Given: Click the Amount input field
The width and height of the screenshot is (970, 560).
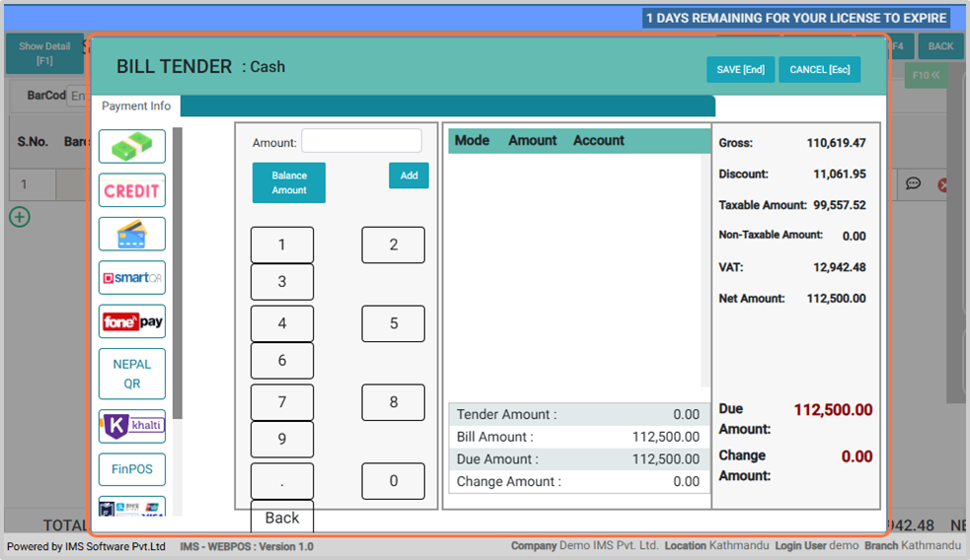Looking at the screenshot, I should click(361, 141).
